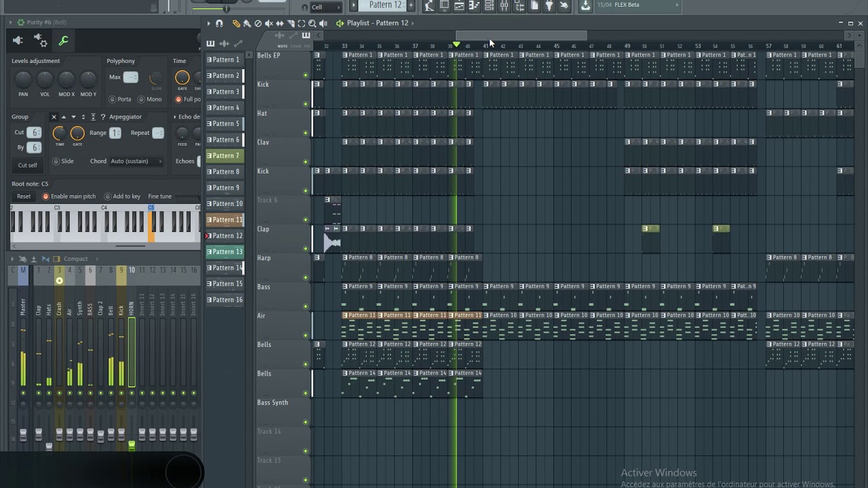Click the arpeggiator help question mark

click(103, 117)
